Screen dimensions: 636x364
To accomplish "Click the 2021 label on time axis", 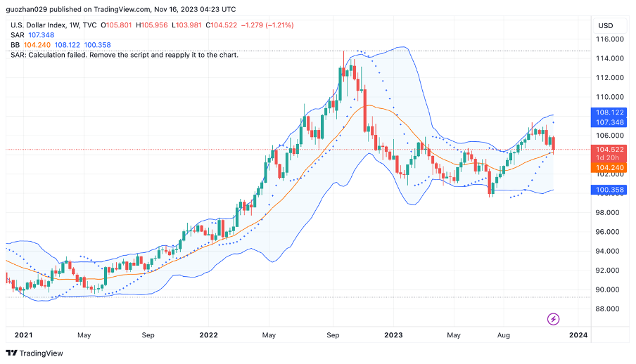I will (x=23, y=336).
